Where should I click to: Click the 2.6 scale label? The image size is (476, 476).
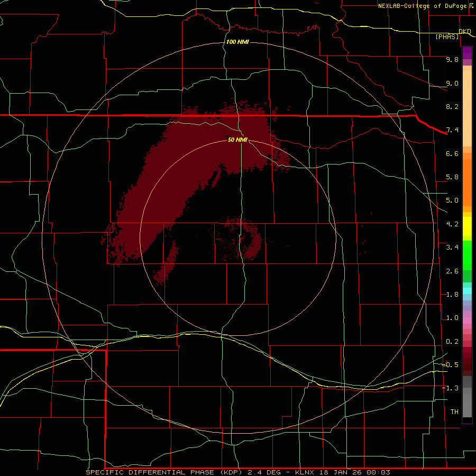452,271
